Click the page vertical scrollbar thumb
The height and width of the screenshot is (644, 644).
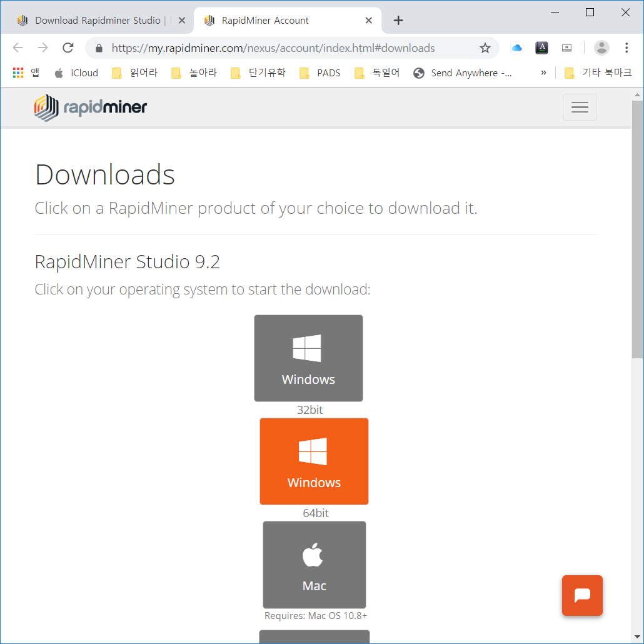(637, 229)
